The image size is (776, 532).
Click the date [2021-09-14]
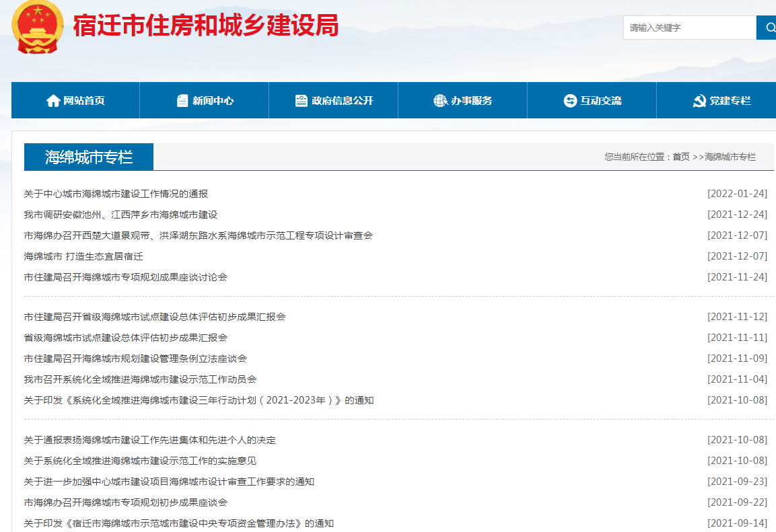point(737,523)
